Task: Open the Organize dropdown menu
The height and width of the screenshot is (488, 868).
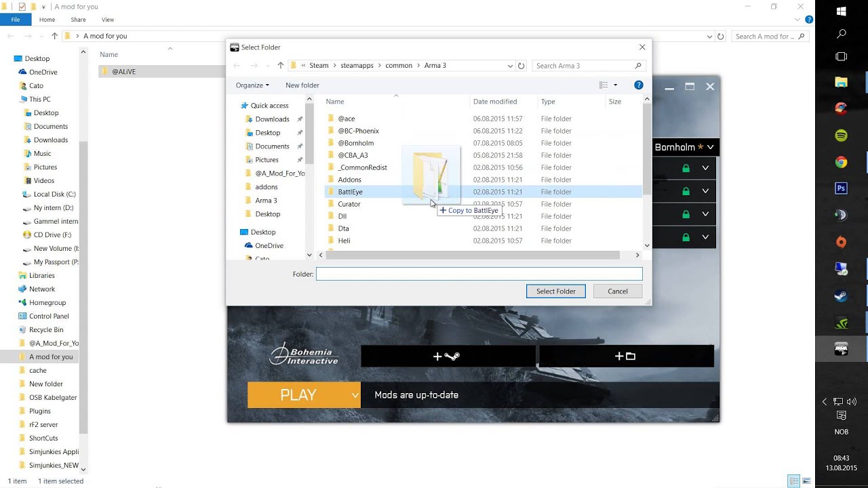Action: pyautogui.click(x=252, y=85)
